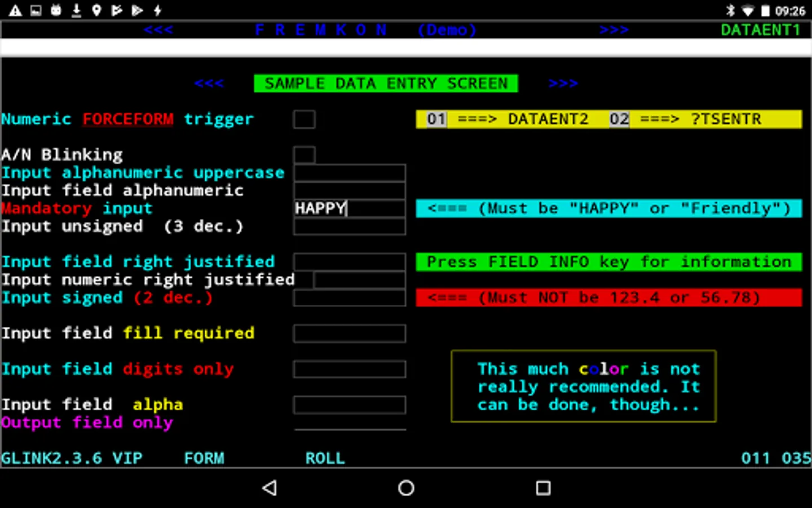Image resolution: width=812 pixels, height=508 pixels.
Task: Click the Mandatory input field containing HAPPY
Action: point(350,208)
